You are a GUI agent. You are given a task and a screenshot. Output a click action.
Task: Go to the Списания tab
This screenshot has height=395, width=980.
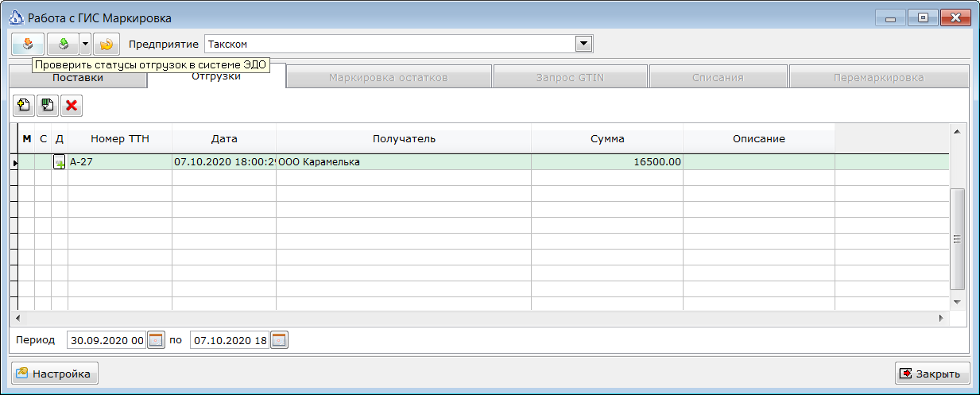[x=718, y=78]
